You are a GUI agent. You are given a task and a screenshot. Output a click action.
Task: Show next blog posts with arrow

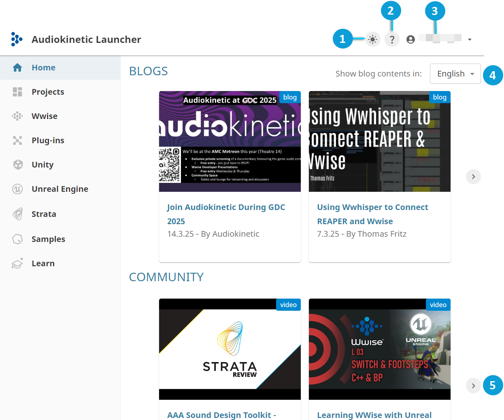tap(473, 177)
